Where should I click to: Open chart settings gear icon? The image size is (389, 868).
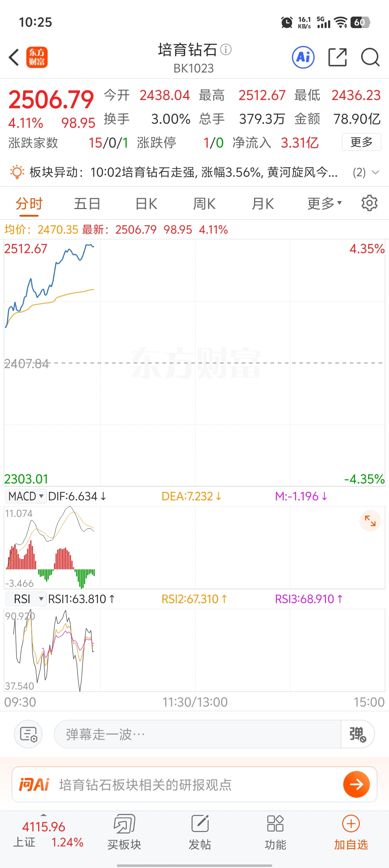click(369, 203)
